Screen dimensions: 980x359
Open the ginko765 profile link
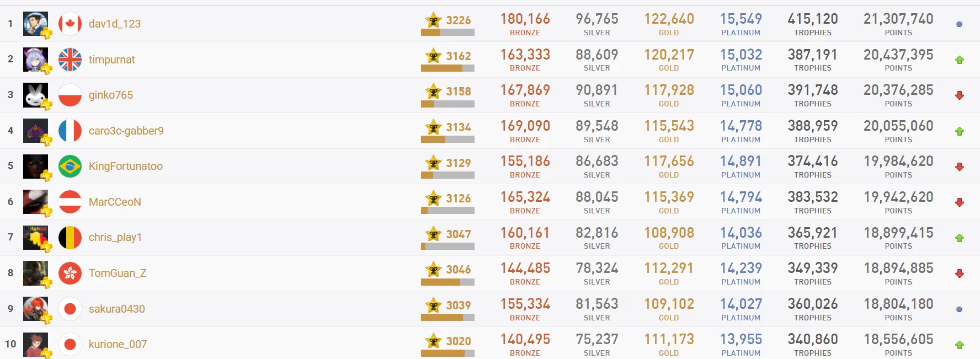coord(111,95)
